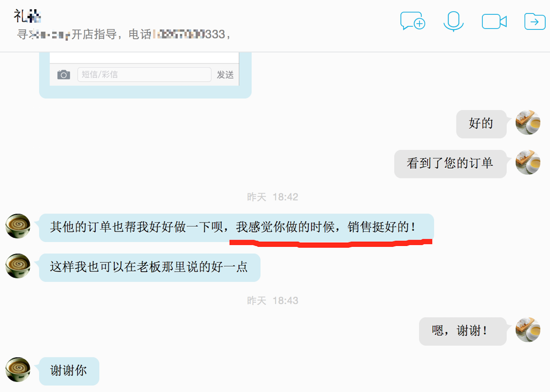Start a voice call with microphone icon

(x=453, y=21)
